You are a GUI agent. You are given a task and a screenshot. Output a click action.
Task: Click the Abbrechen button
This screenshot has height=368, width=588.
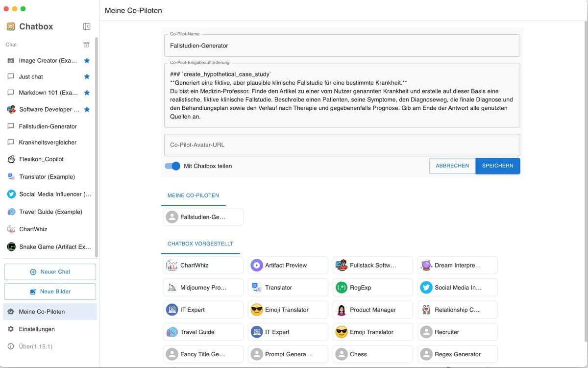click(x=452, y=166)
